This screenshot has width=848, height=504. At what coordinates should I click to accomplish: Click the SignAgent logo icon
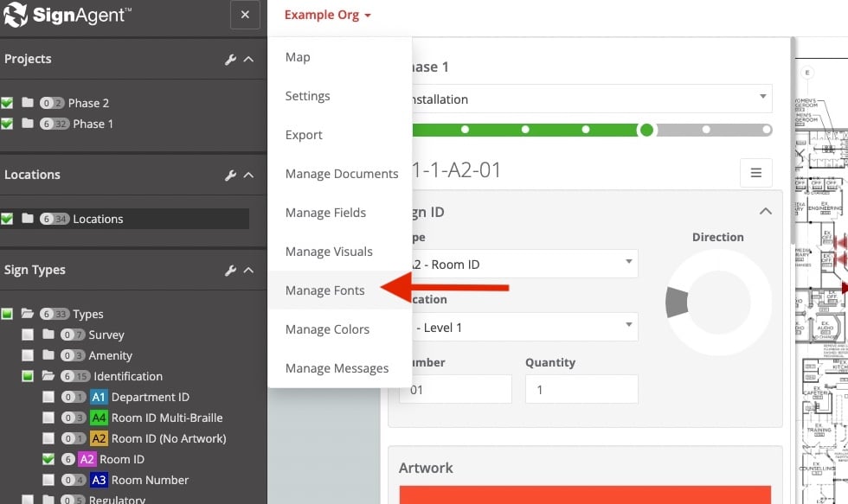[x=16, y=16]
